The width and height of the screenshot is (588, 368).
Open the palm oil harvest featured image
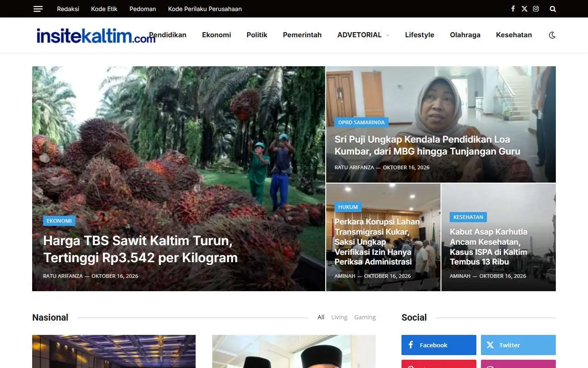pos(179,178)
